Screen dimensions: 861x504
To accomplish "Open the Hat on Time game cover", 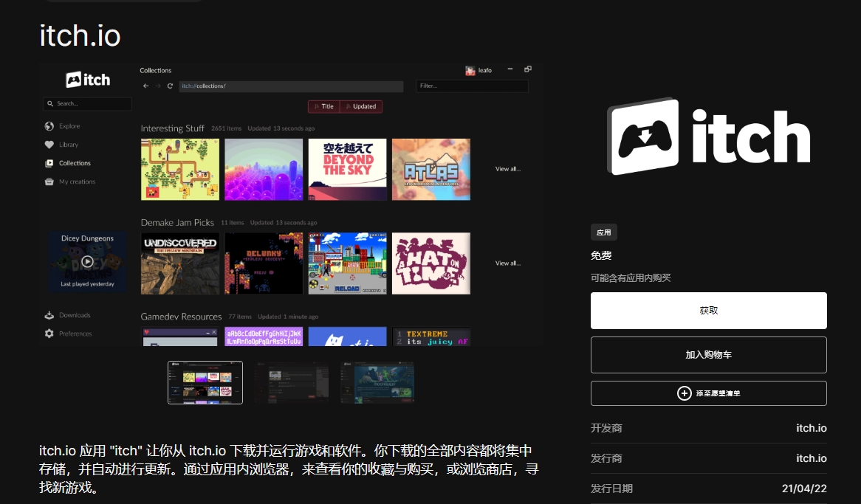I will pyautogui.click(x=431, y=263).
